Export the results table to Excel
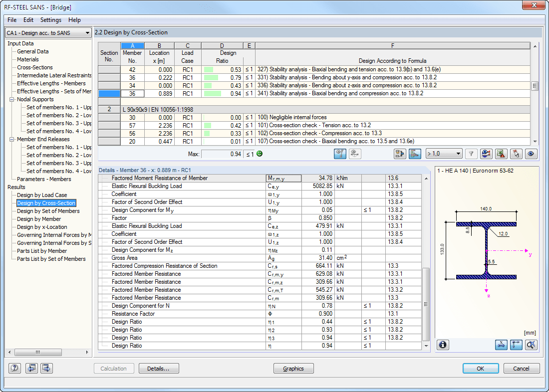 501,154
